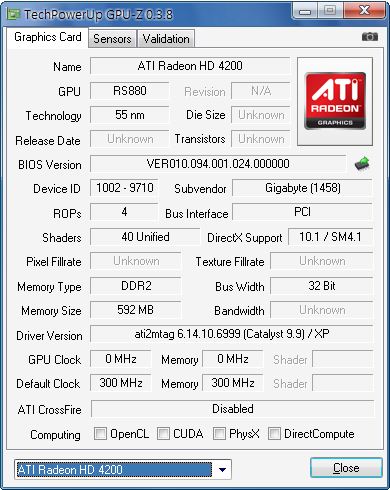Click the Die Size Unknown field
Image resolution: width=390 pixels, height=490 pixels.
[x=261, y=115]
